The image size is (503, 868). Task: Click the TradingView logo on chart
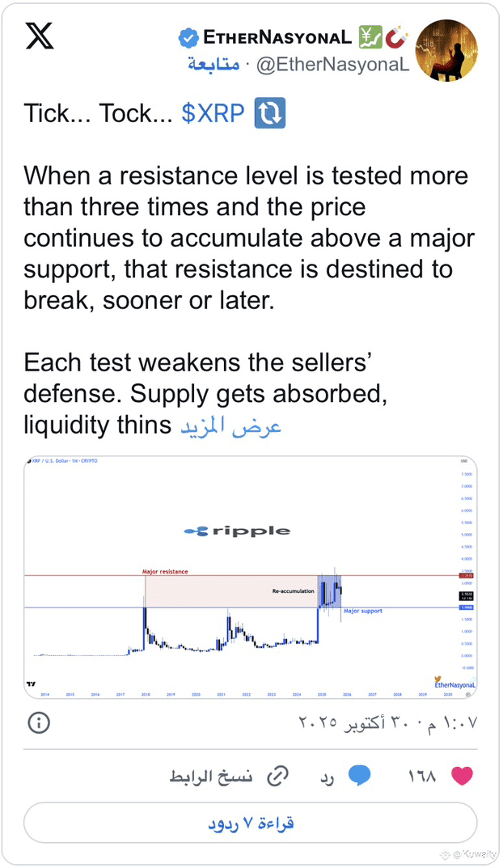coord(31,684)
